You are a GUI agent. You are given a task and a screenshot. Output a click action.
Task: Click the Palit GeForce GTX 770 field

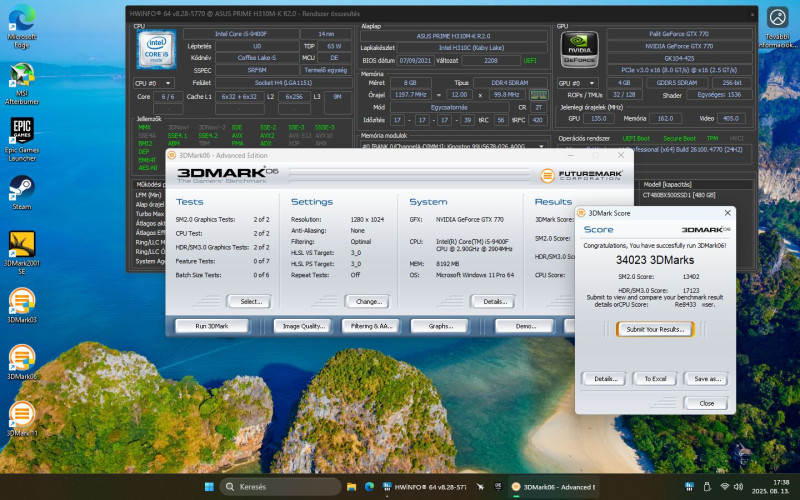point(679,34)
